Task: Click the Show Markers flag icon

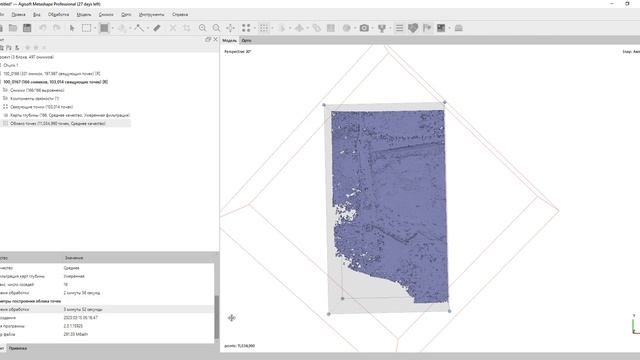Action: (x=427, y=28)
